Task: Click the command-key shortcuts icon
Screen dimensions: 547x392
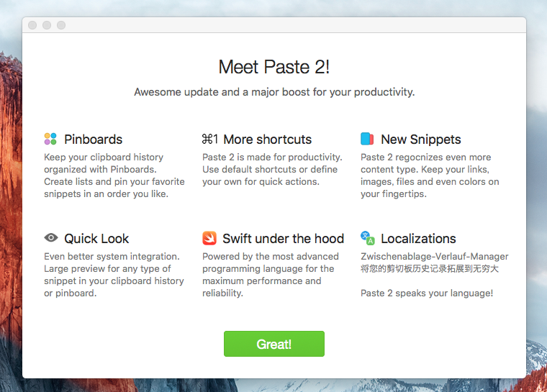Action: 210,139
